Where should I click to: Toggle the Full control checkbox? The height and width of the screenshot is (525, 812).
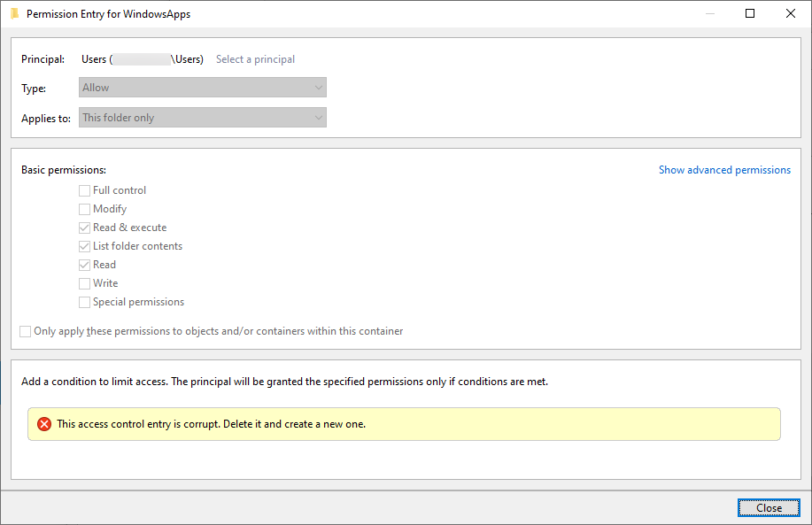pyautogui.click(x=84, y=190)
